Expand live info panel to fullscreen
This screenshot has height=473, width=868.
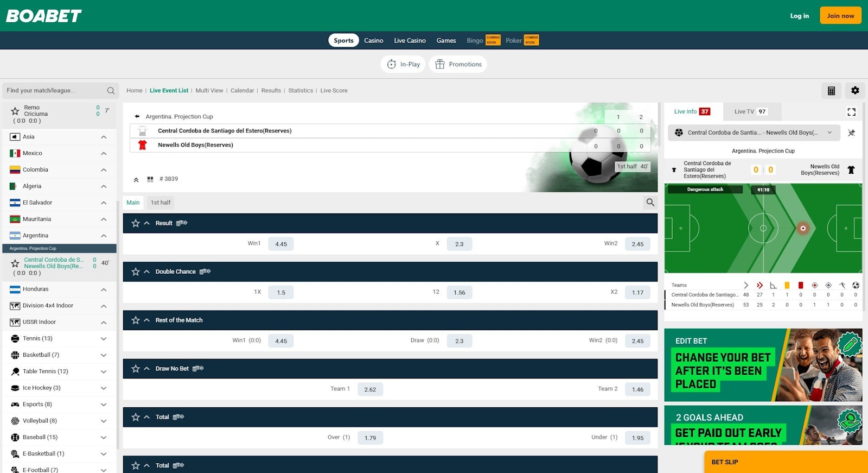851,112
